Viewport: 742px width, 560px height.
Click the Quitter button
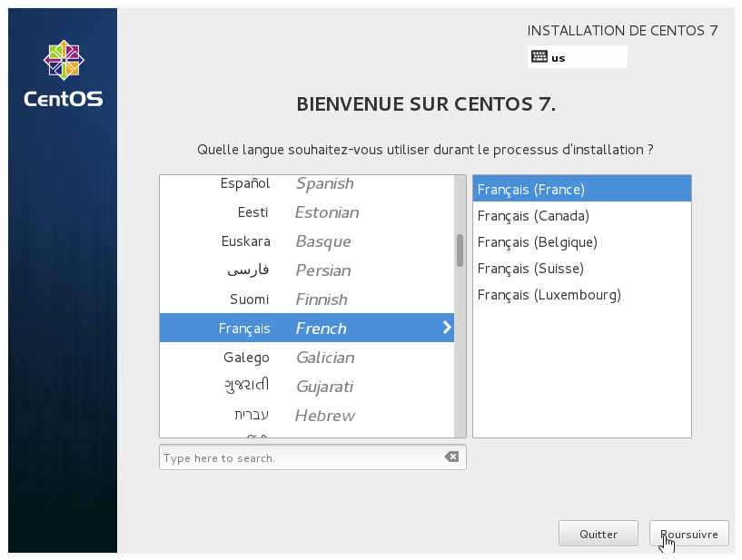point(599,534)
